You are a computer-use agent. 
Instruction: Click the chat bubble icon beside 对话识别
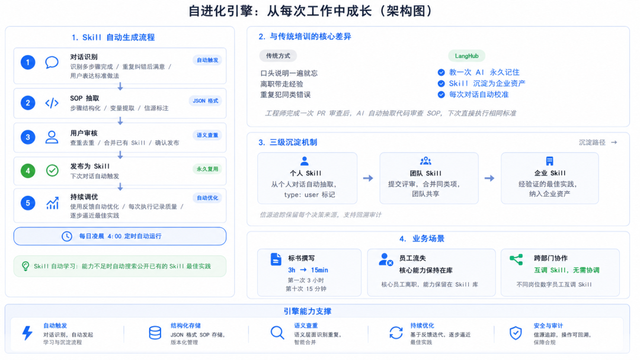pyautogui.click(x=52, y=62)
